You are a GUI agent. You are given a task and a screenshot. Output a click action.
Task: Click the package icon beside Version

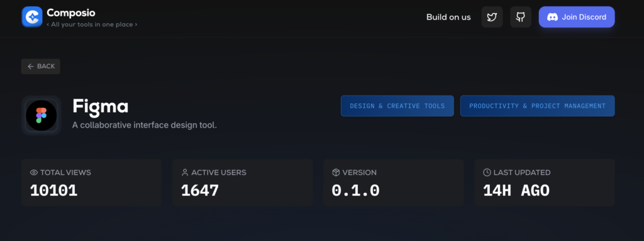click(336, 172)
